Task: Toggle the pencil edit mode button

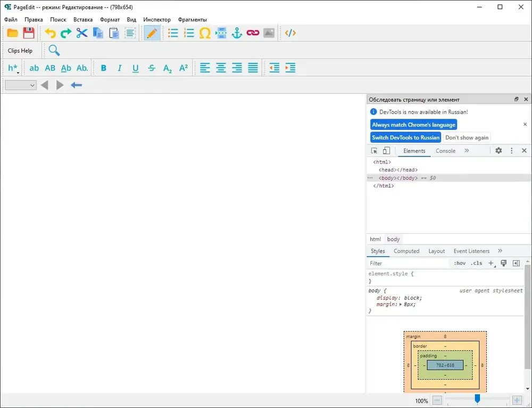Action: (152, 33)
